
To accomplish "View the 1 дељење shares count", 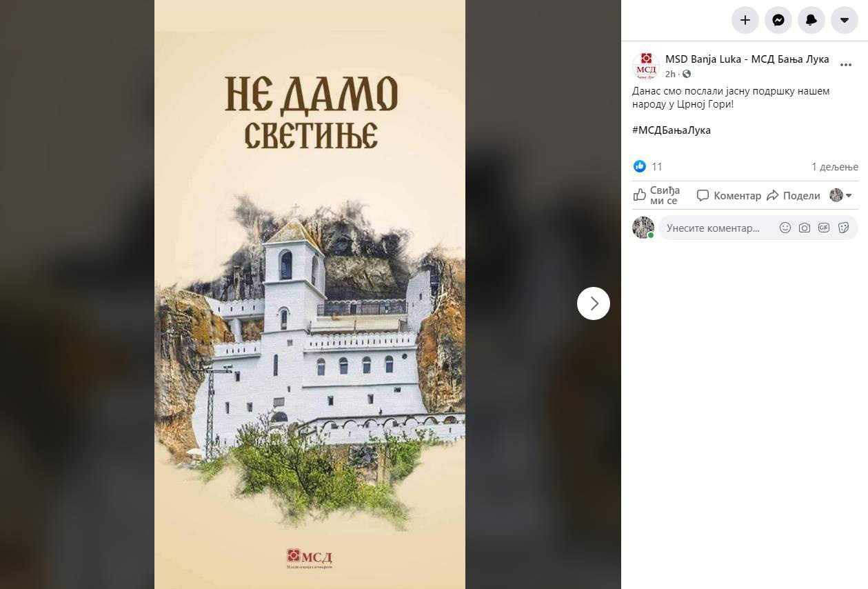I will pyautogui.click(x=835, y=166).
